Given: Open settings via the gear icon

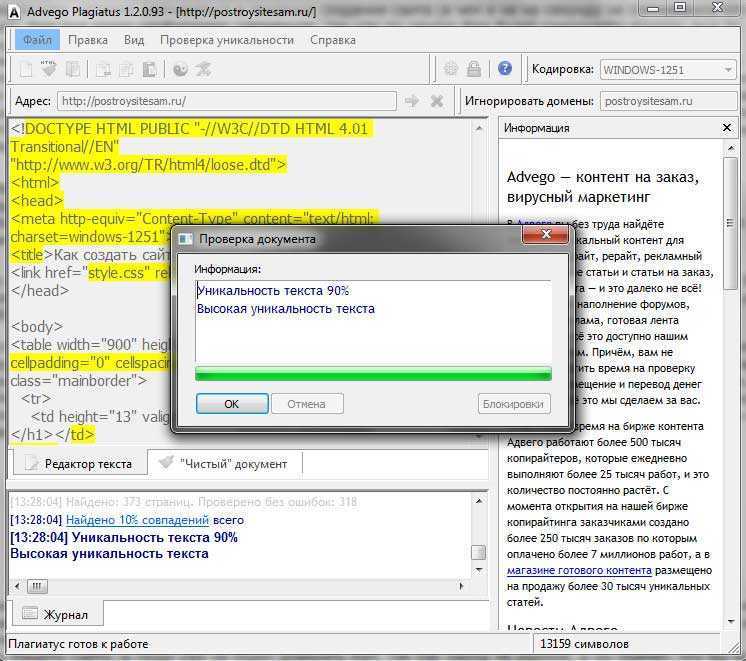Looking at the screenshot, I should click(451, 69).
